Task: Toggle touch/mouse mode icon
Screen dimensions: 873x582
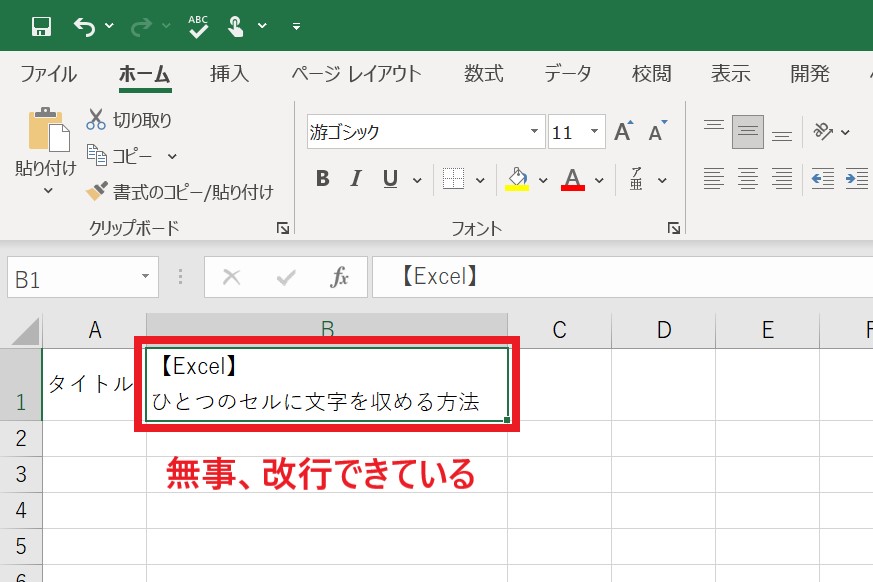Action: tap(236, 26)
